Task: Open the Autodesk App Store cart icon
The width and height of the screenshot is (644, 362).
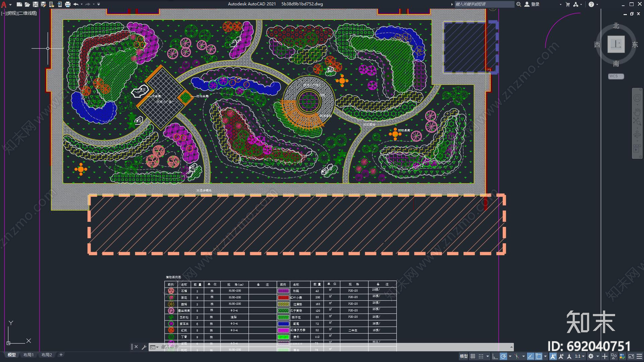Action: (568, 4)
